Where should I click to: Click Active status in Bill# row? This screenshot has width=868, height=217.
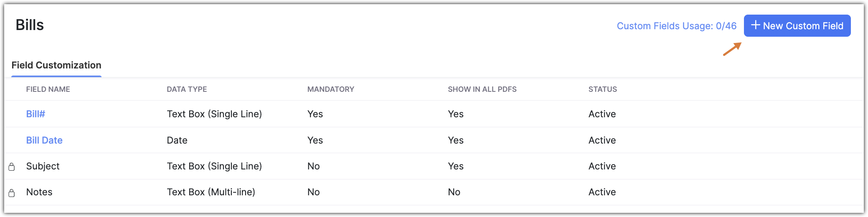click(602, 114)
